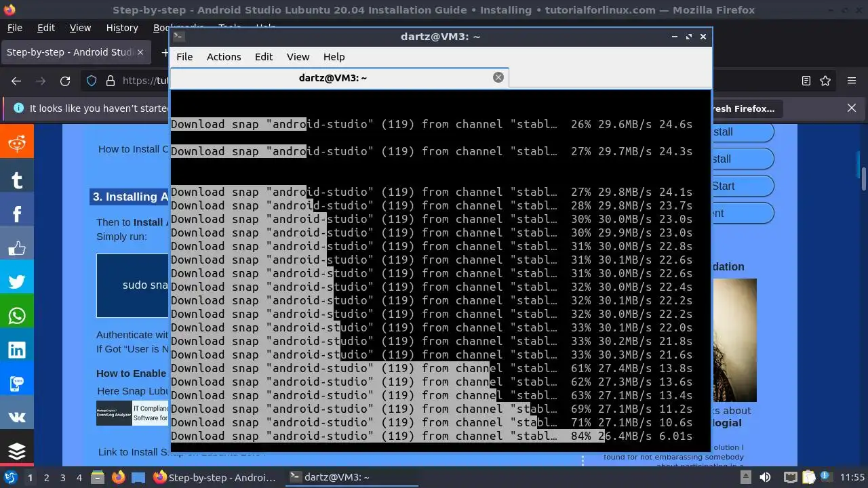The image size is (868, 488).
Task: Share the page on Reddit
Action: point(17,144)
